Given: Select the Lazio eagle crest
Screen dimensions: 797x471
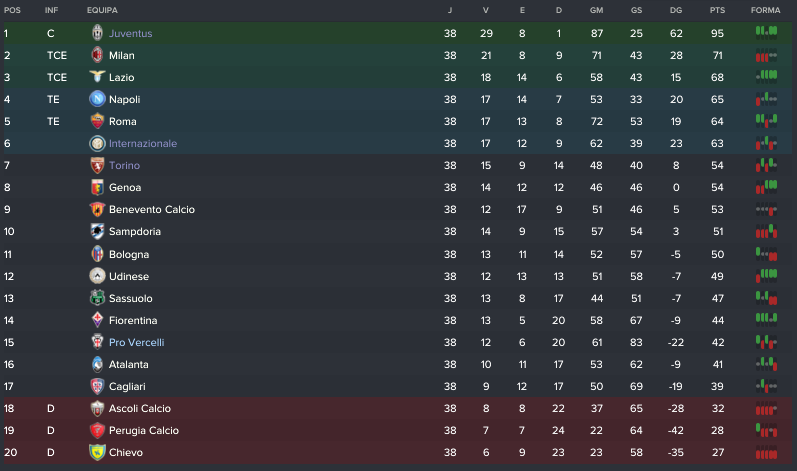Looking at the screenshot, I should pyautogui.click(x=97, y=77).
